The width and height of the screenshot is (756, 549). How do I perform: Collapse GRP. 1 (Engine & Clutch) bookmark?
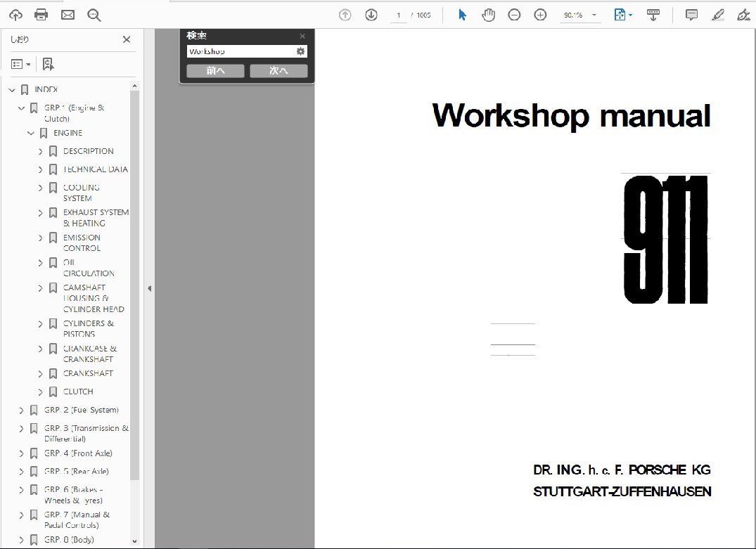pos(21,108)
